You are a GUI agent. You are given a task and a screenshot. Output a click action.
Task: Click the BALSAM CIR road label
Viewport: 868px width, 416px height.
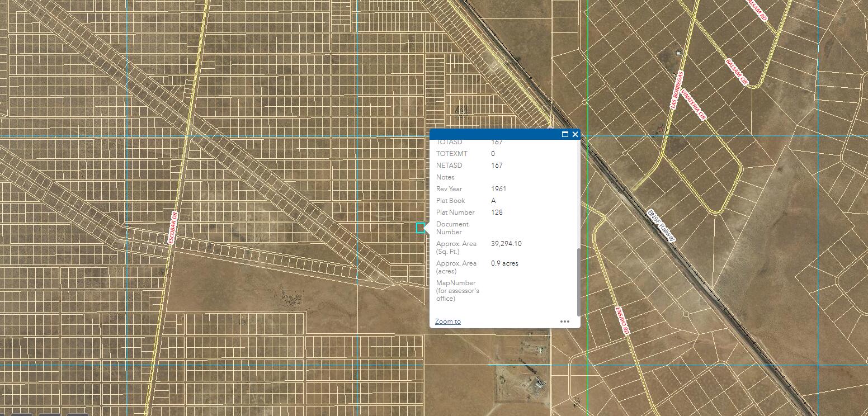tap(737, 73)
